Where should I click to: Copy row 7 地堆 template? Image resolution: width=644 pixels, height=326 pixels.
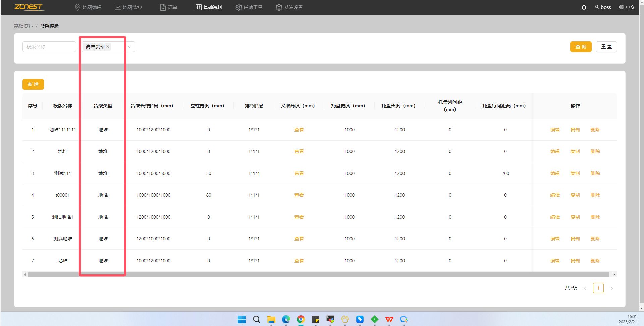coord(575,261)
